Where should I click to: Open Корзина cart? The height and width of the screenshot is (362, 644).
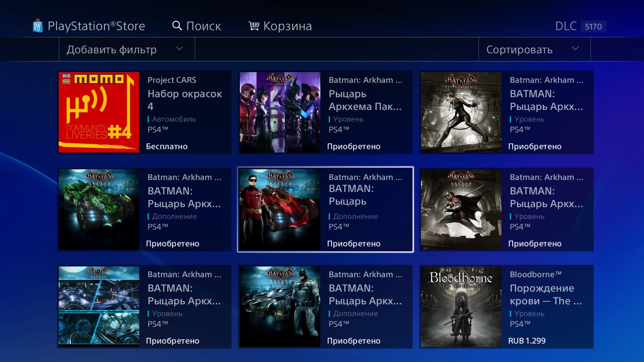[x=287, y=26]
